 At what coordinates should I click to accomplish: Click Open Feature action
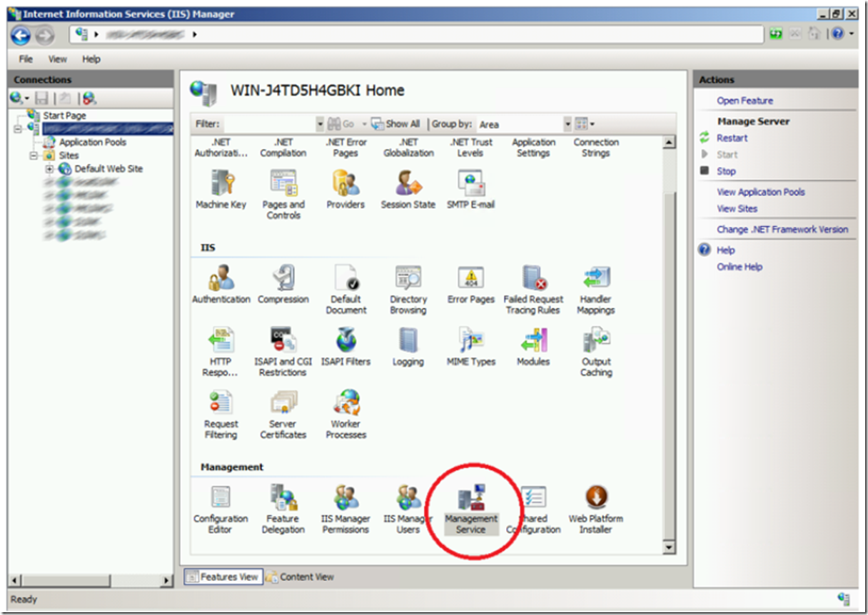click(x=745, y=101)
